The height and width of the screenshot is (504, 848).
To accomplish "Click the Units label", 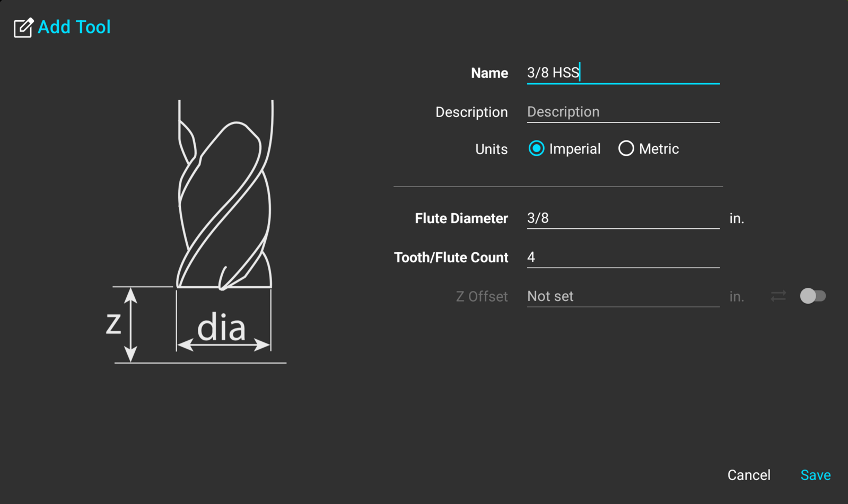I will (491, 149).
